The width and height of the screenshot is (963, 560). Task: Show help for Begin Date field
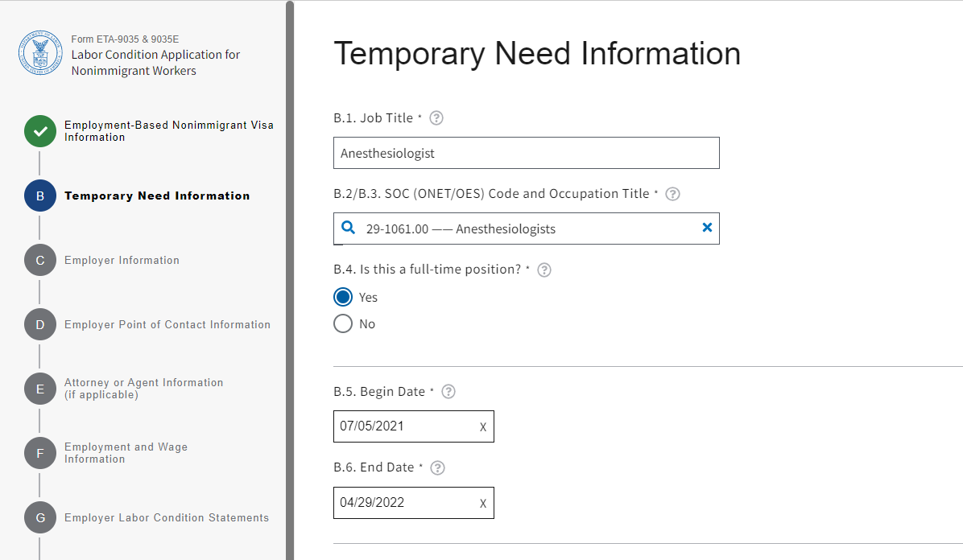pos(449,392)
